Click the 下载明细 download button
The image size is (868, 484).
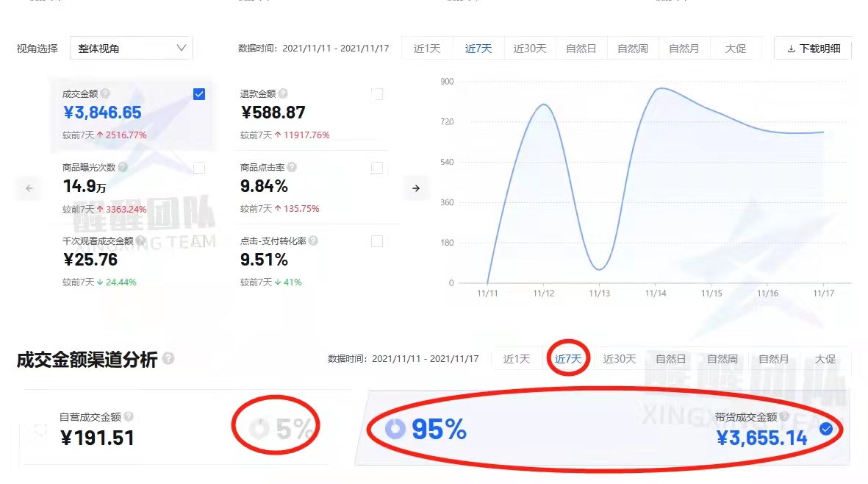click(813, 48)
